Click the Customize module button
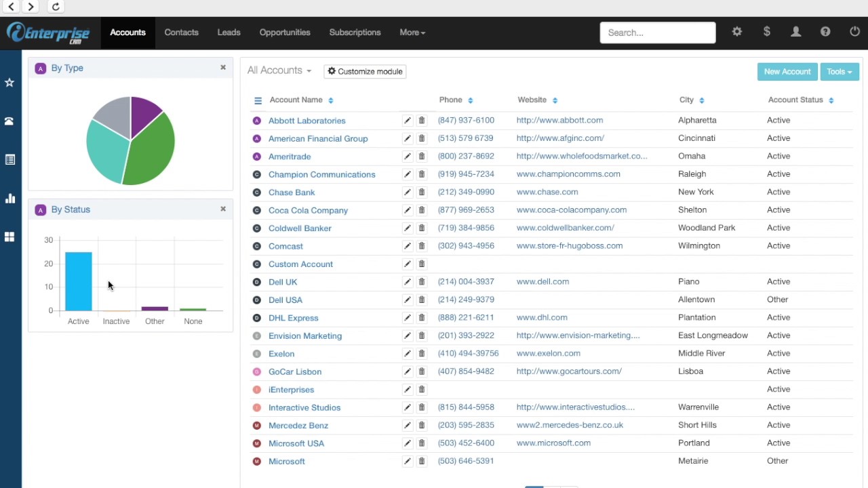The width and height of the screenshot is (868, 488). (x=365, y=71)
